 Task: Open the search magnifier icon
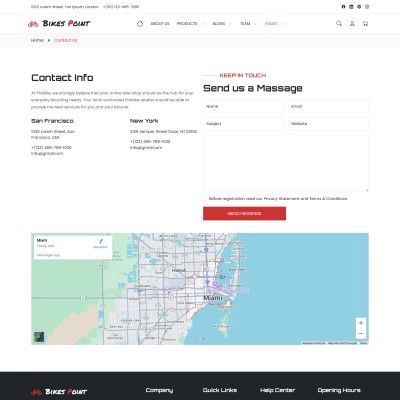click(339, 23)
